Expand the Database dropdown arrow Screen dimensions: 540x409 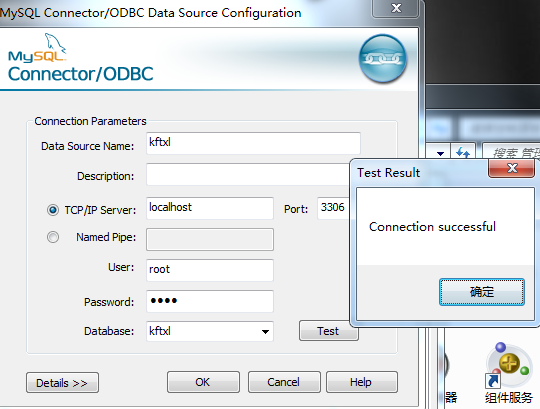pos(265,332)
